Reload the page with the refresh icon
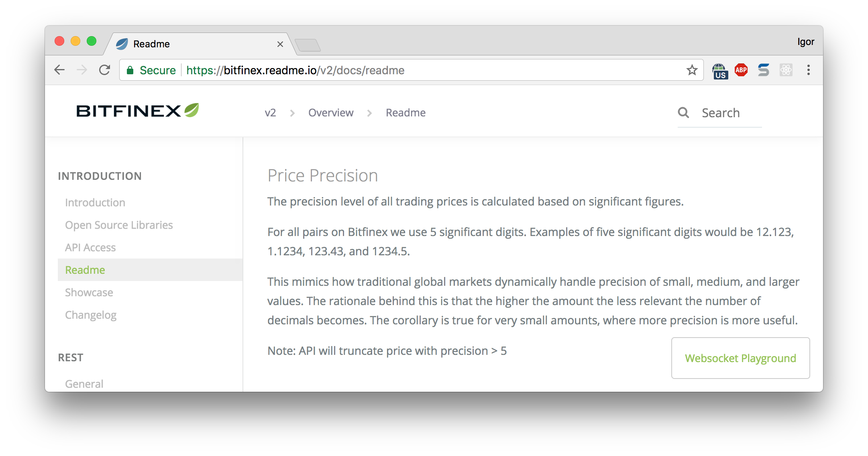This screenshot has width=868, height=456. pos(104,70)
